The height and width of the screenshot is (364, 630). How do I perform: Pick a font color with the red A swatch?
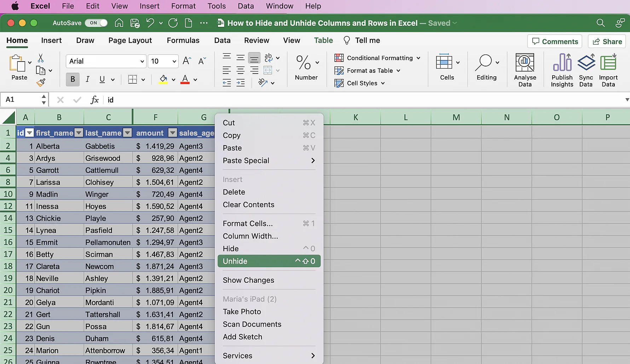click(184, 79)
